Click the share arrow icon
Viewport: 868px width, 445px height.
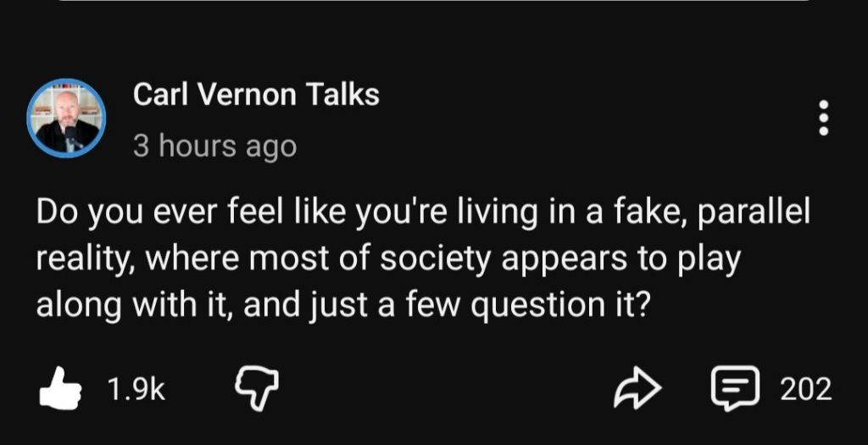click(x=637, y=390)
